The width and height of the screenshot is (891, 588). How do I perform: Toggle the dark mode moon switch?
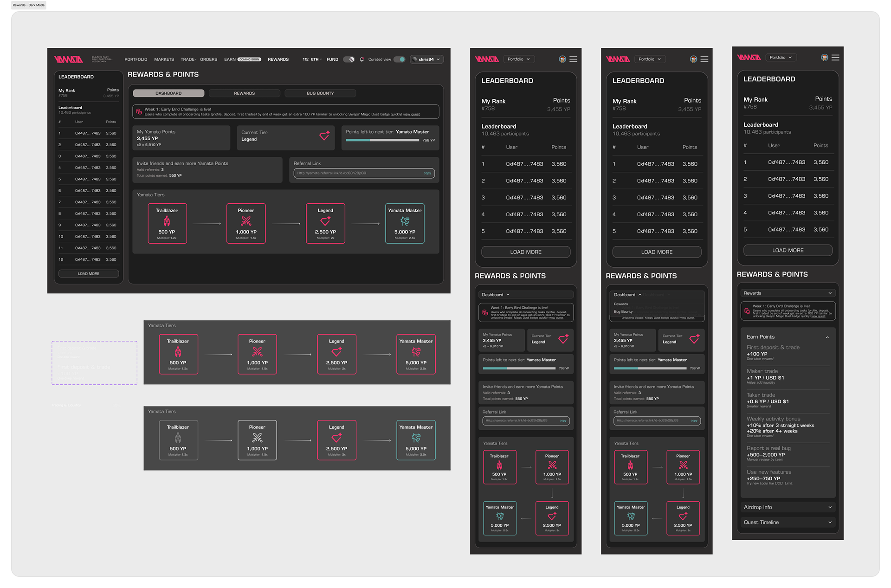click(x=349, y=59)
